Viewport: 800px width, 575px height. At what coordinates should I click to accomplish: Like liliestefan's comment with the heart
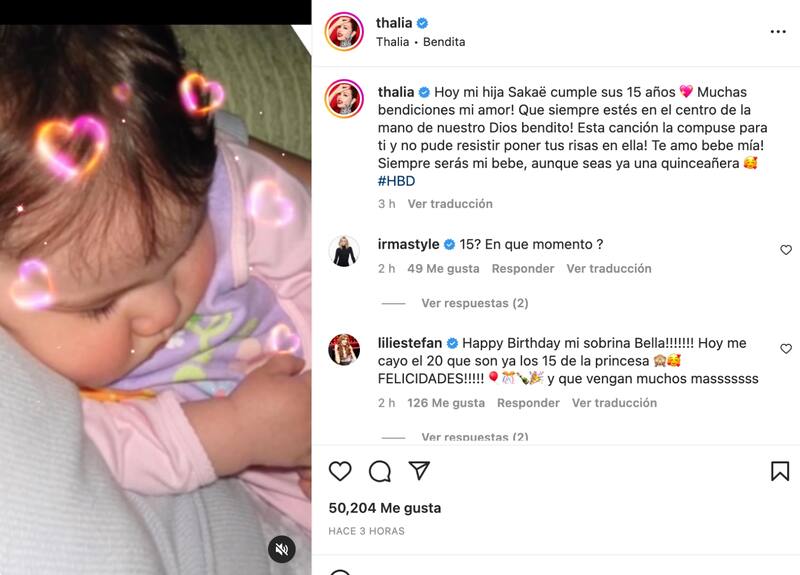click(x=786, y=348)
